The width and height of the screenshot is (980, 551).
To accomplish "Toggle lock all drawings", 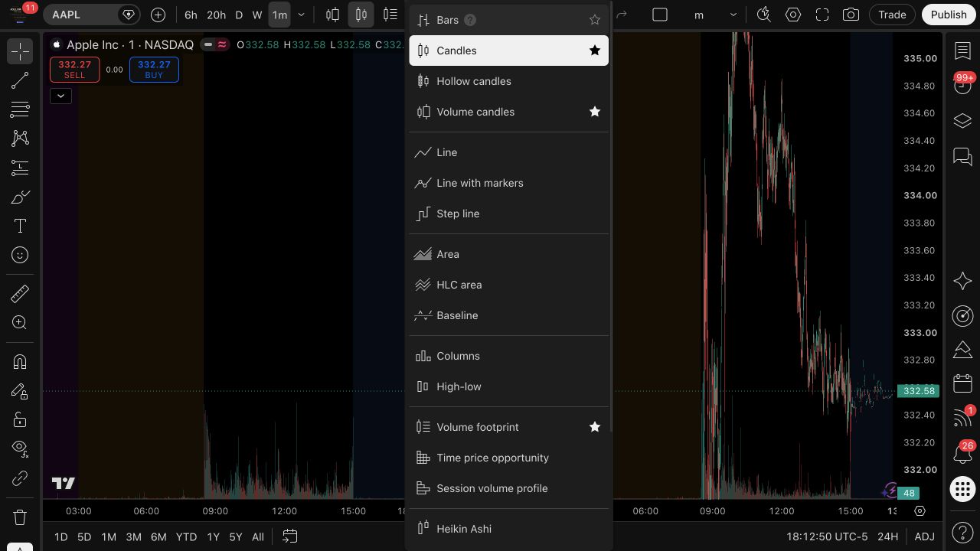I will [x=20, y=419].
